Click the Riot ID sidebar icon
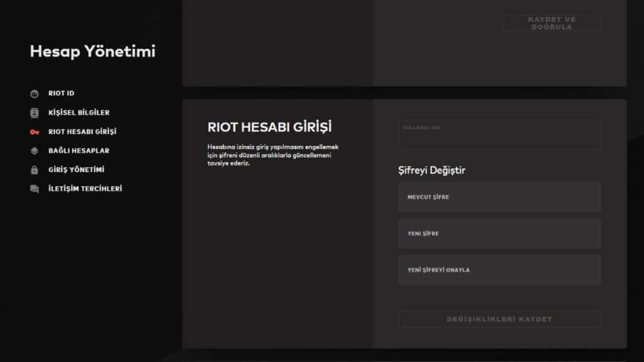Viewport: 644px width, 362px height. (35, 94)
